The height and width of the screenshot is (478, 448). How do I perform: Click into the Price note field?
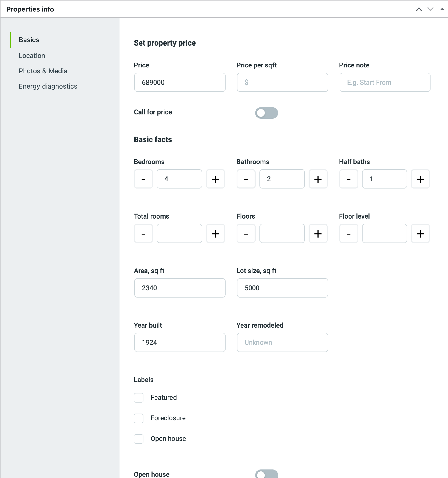[x=385, y=82]
